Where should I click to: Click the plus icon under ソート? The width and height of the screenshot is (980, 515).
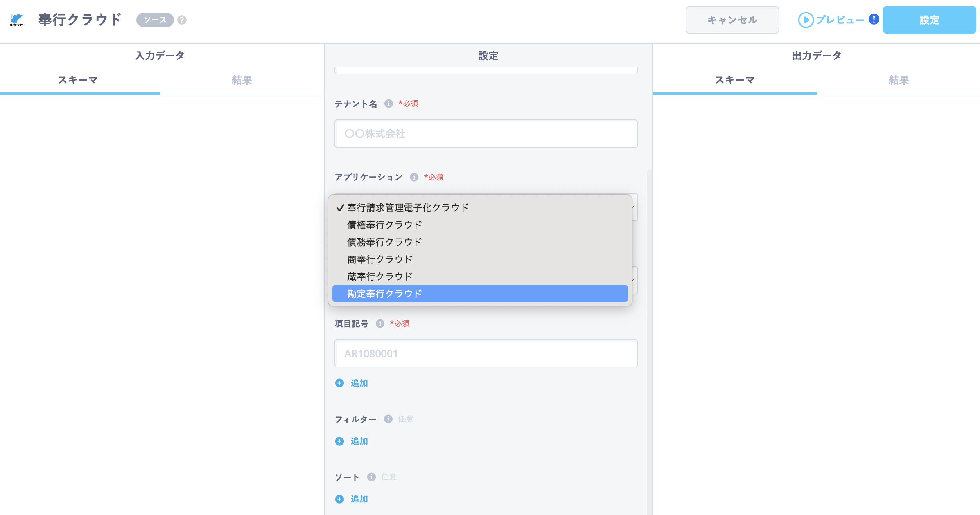pyautogui.click(x=339, y=499)
